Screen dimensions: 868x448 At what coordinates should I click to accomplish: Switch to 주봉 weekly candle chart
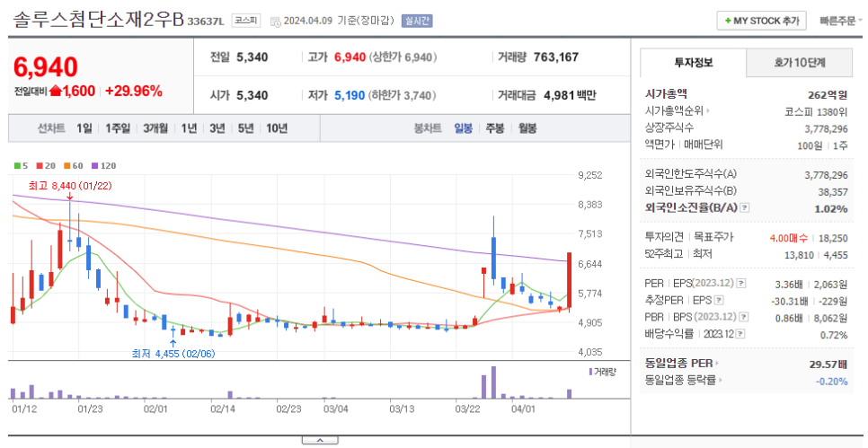click(495, 128)
